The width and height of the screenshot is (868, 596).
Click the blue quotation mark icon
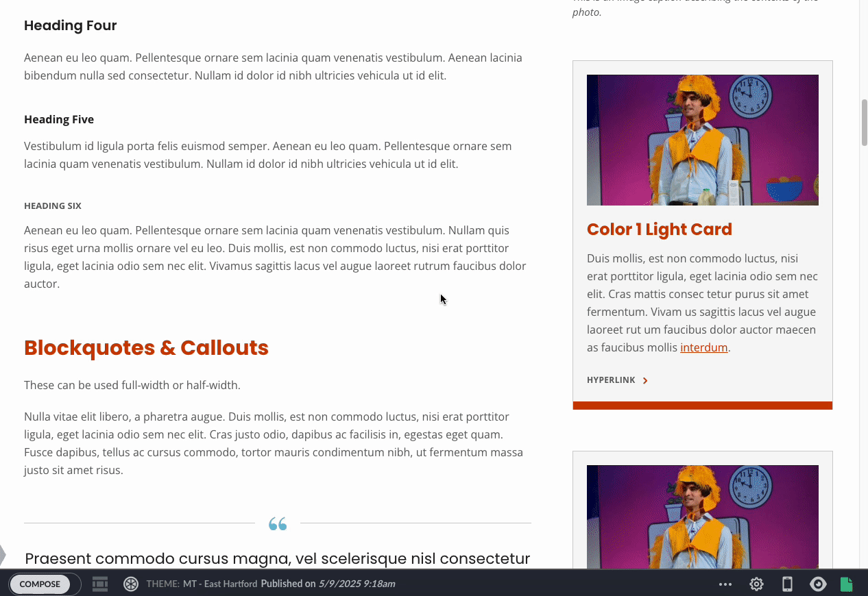point(278,524)
